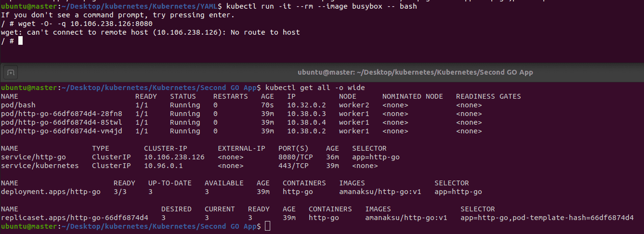
Task: Click pod/http-go-66df6874d4-85twl entry
Action: click(62, 122)
